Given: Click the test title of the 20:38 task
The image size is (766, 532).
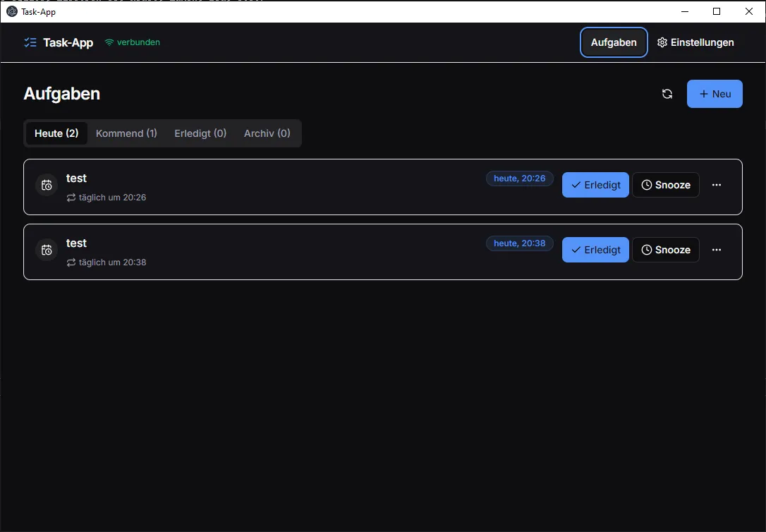Looking at the screenshot, I should point(76,243).
